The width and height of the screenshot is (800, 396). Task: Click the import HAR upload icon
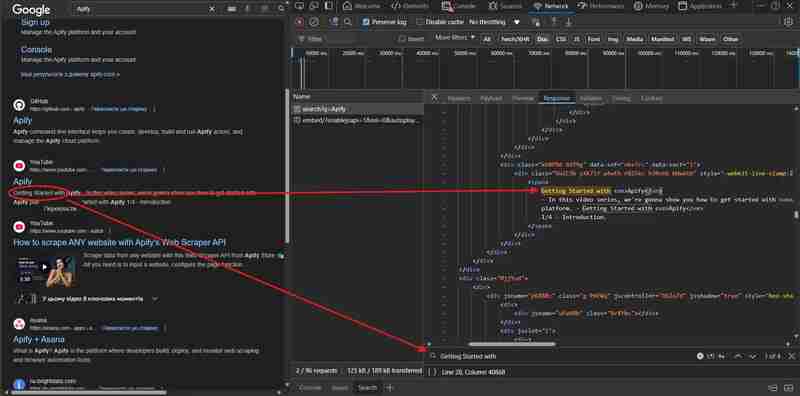(x=554, y=22)
